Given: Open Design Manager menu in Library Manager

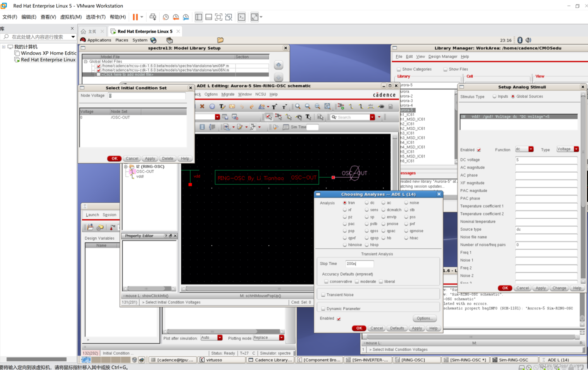Looking at the screenshot, I should pyautogui.click(x=443, y=57).
